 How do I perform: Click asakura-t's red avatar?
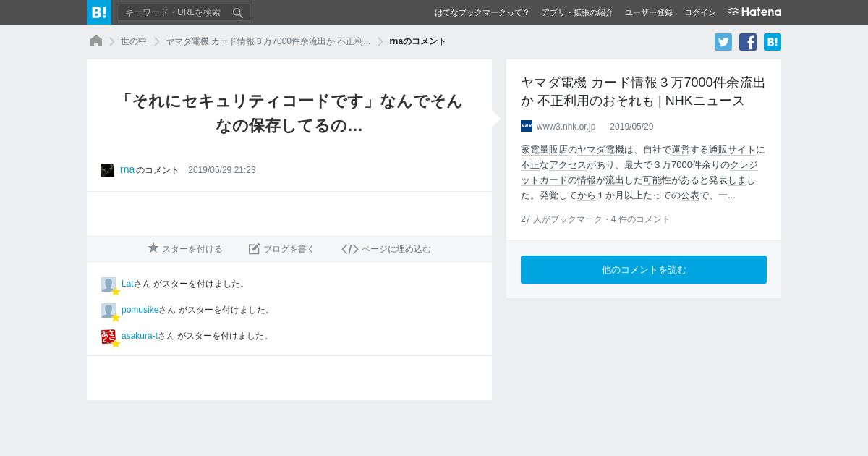click(109, 337)
